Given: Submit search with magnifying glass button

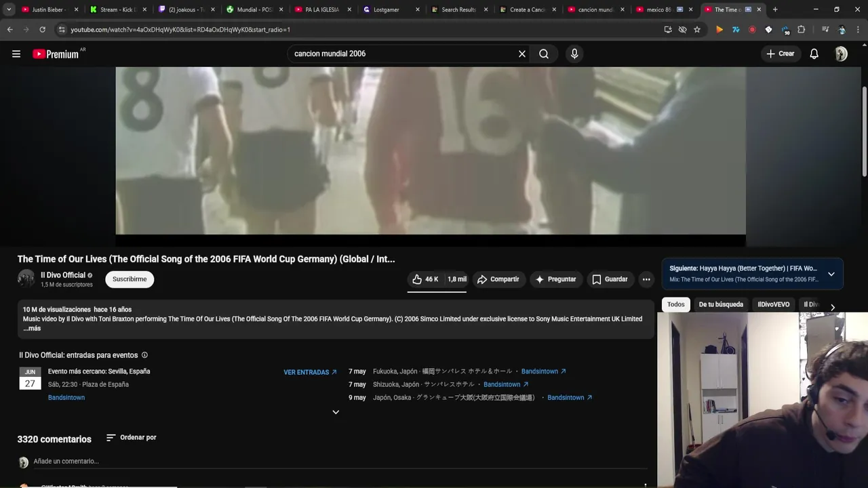Looking at the screenshot, I should tap(544, 54).
